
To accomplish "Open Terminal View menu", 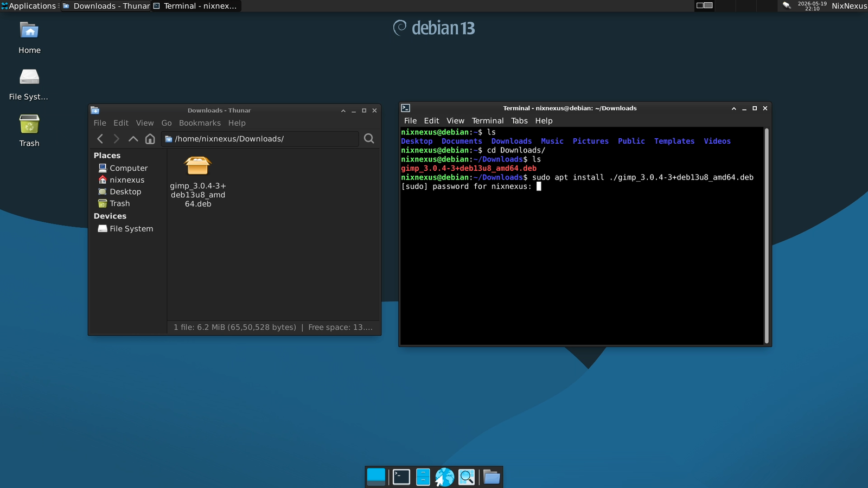I will coord(456,121).
